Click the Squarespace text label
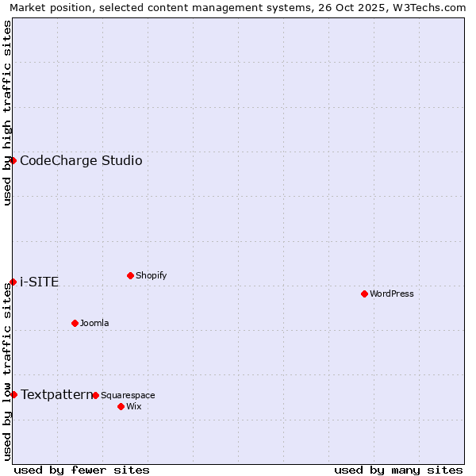Image resolution: width=476 pixels, height=476 pixels. (128, 396)
